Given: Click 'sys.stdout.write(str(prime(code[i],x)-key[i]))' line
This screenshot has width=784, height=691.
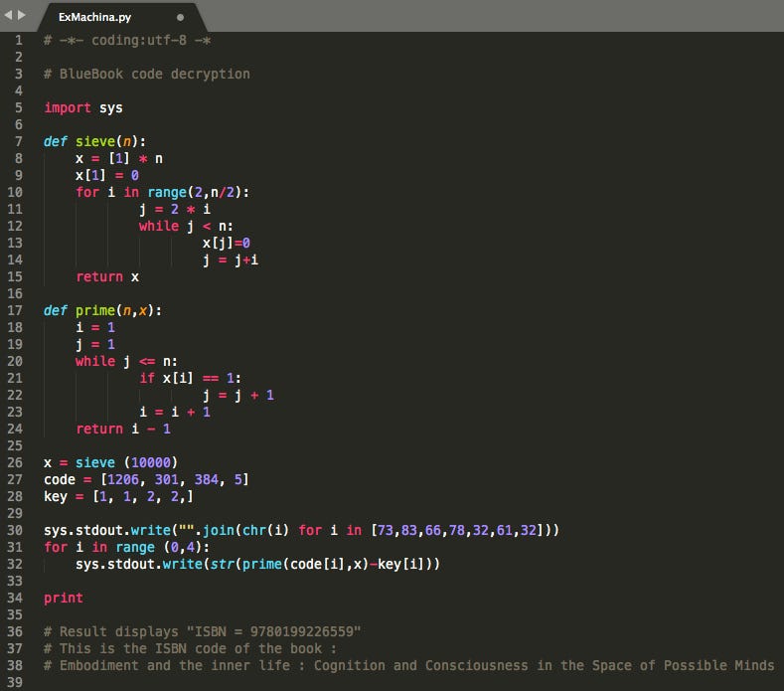Looking at the screenshot, I should point(257,565).
